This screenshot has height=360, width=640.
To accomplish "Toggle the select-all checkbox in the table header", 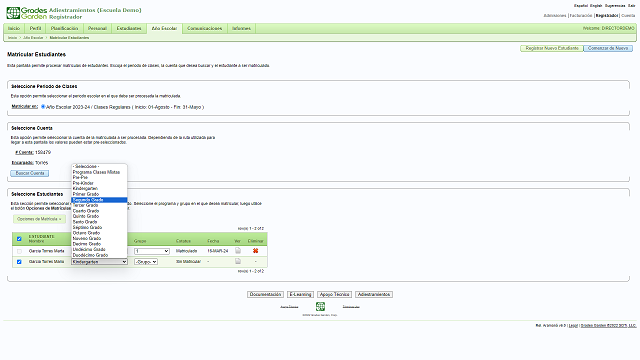I will click(19, 239).
